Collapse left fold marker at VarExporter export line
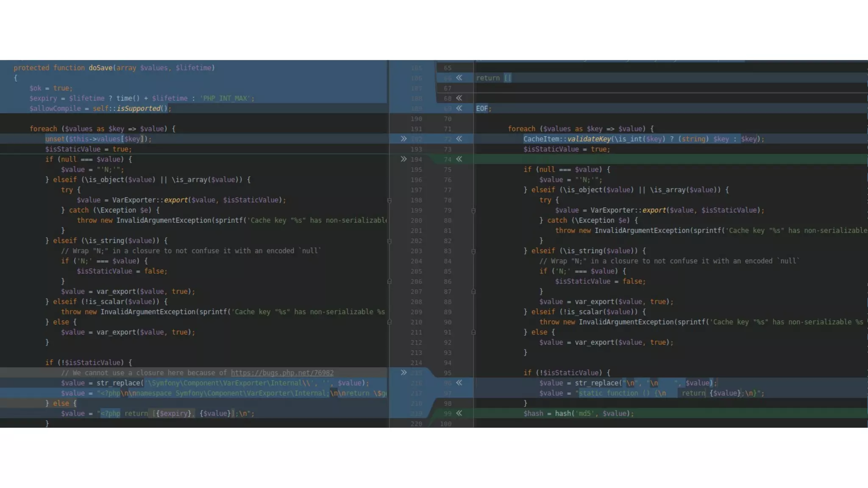The width and height of the screenshot is (868, 488). click(389, 200)
